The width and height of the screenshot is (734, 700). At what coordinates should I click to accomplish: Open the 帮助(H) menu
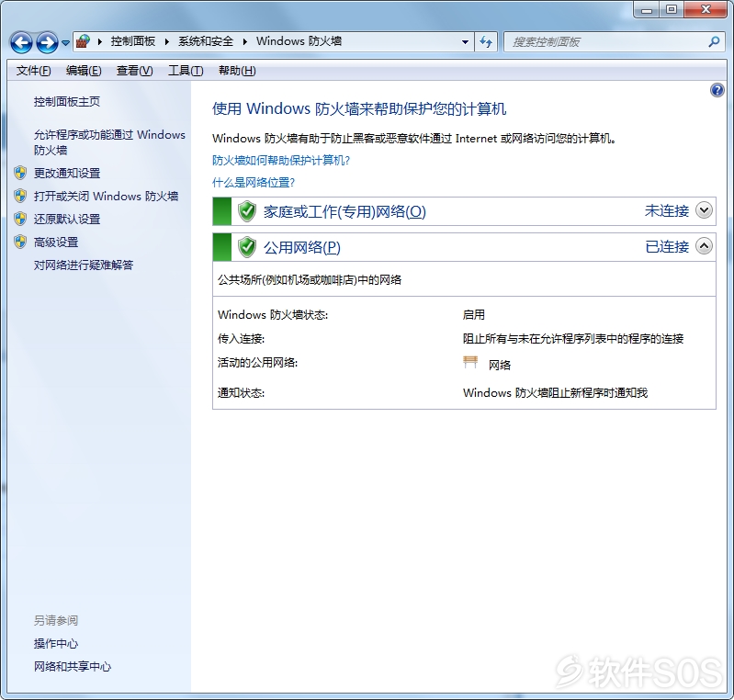(x=237, y=71)
